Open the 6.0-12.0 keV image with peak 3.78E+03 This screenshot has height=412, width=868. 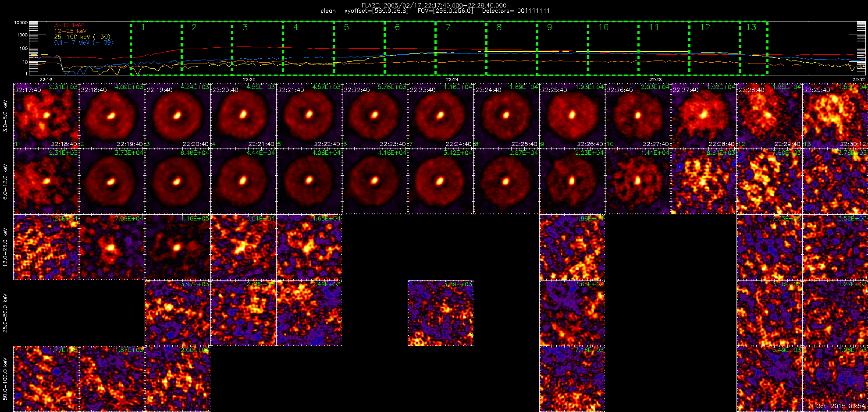(x=835, y=181)
